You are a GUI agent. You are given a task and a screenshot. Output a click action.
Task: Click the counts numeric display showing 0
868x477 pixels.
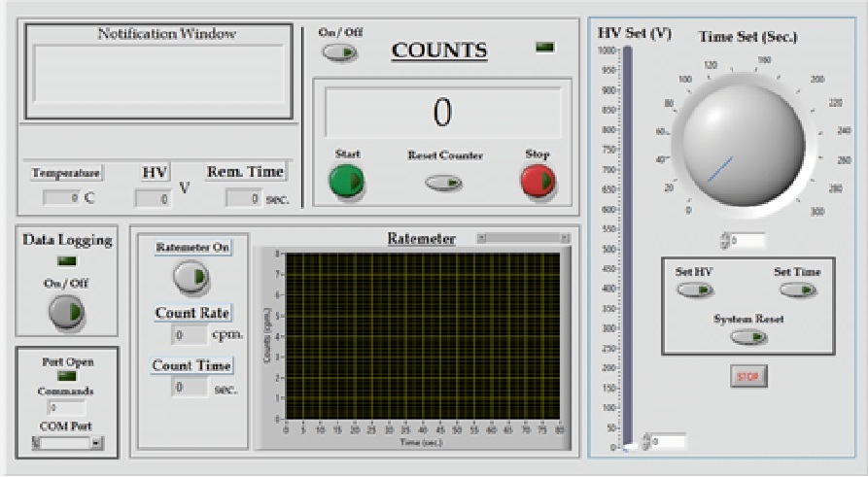point(442,113)
